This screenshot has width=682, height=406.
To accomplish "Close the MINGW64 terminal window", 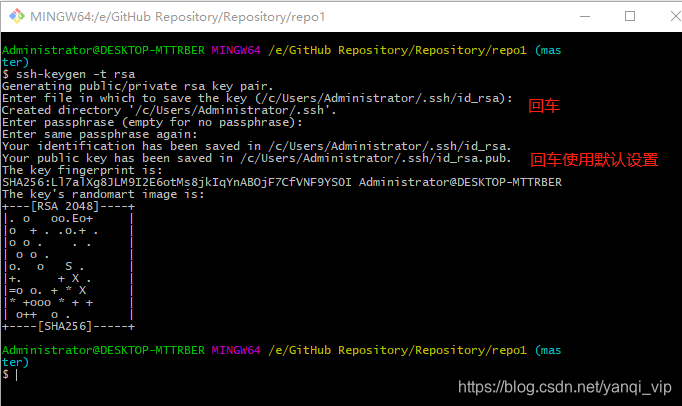I will point(676,17).
